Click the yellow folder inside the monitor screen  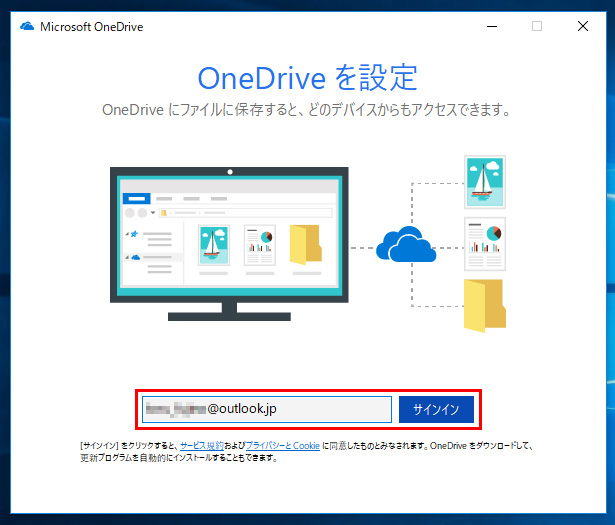coord(305,246)
